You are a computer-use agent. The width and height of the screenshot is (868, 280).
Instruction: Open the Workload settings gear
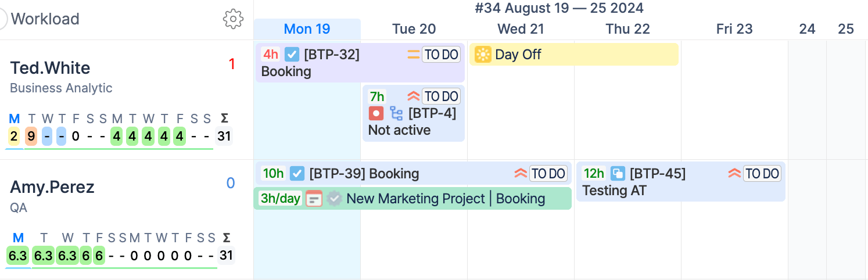[233, 19]
